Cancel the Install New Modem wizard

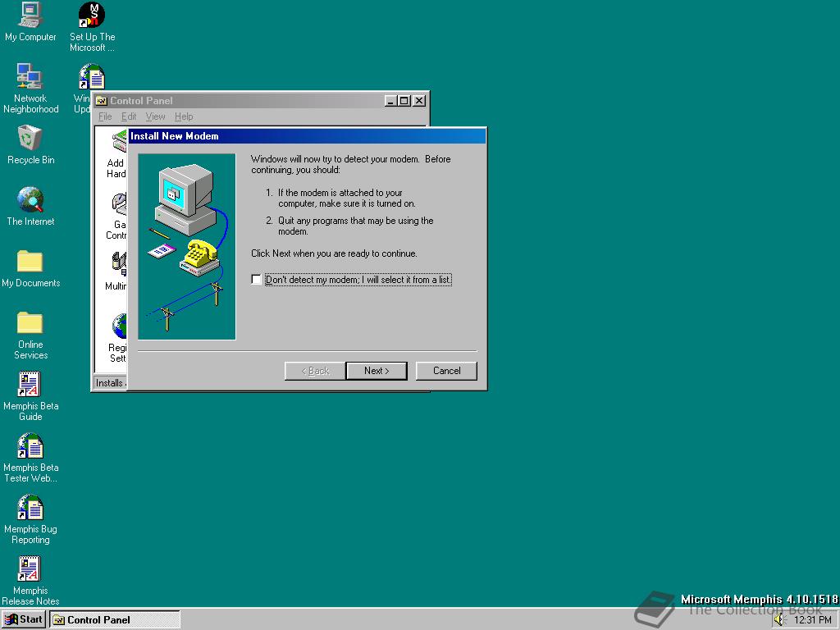click(446, 371)
